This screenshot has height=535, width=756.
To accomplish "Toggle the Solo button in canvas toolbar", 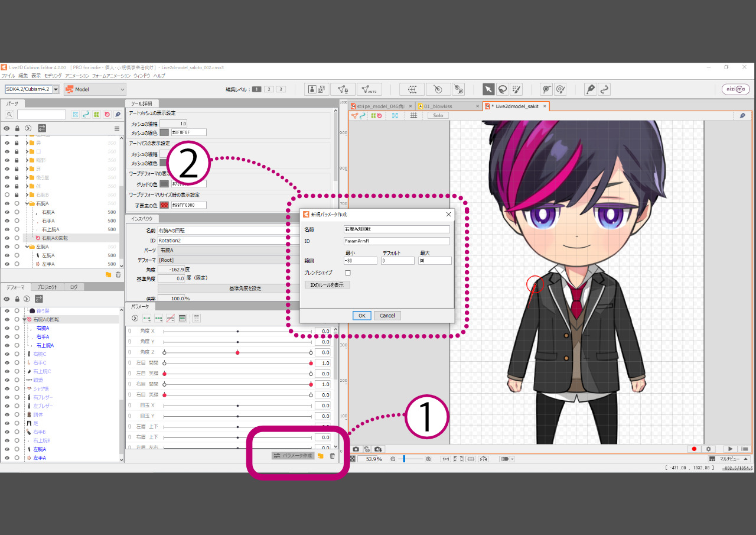I will pyautogui.click(x=438, y=115).
